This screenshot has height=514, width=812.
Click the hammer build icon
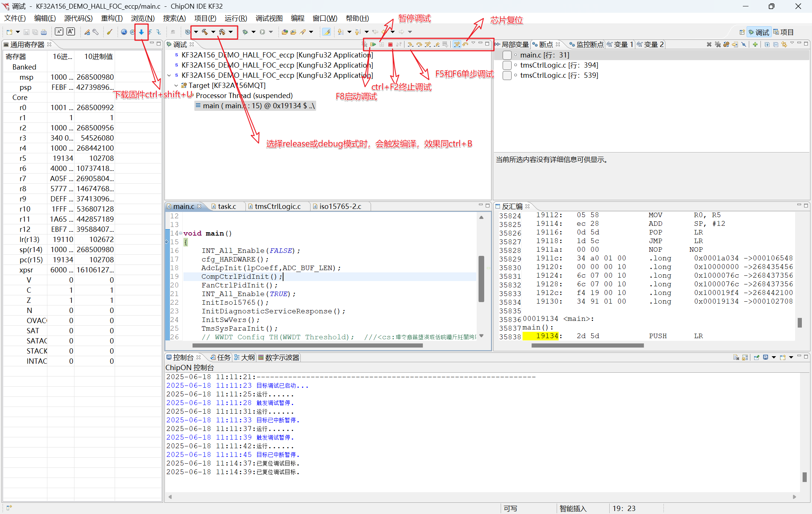click(205, 32)
